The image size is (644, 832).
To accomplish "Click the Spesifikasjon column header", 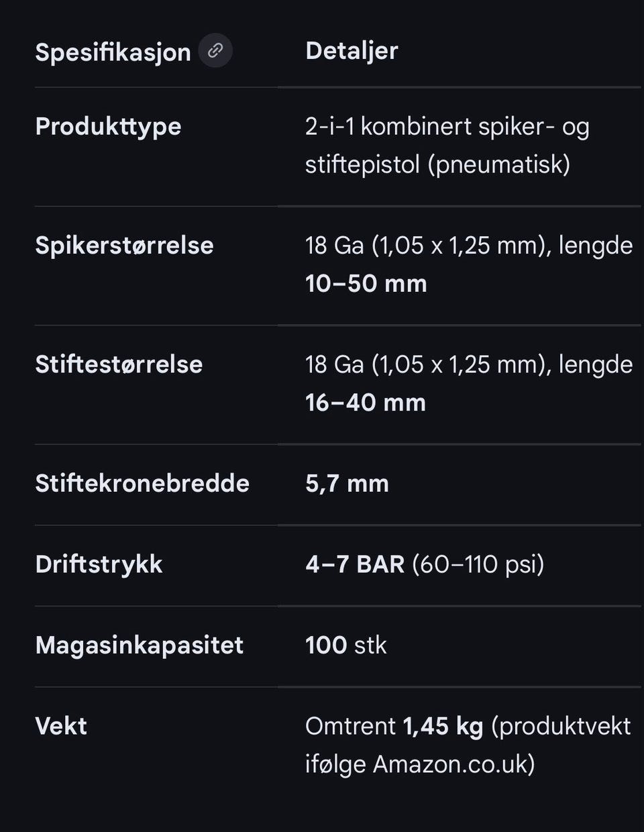I will pos(113,52).
